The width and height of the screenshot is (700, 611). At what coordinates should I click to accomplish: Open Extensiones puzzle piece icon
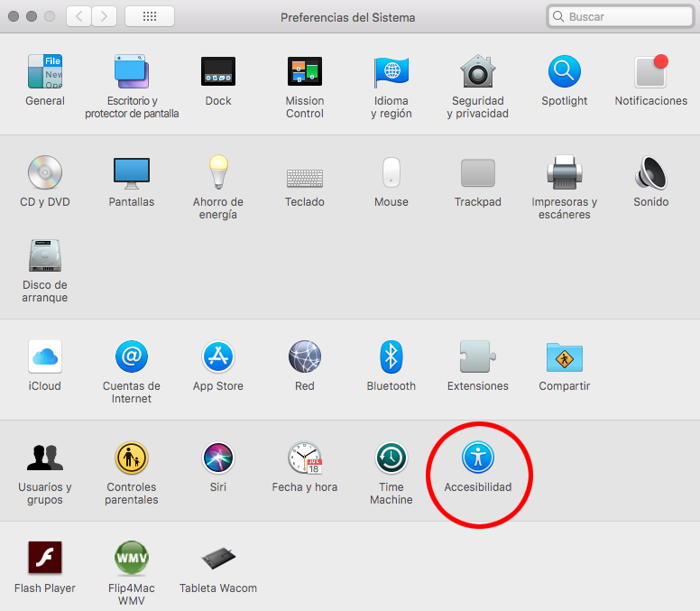click(478, 356)
